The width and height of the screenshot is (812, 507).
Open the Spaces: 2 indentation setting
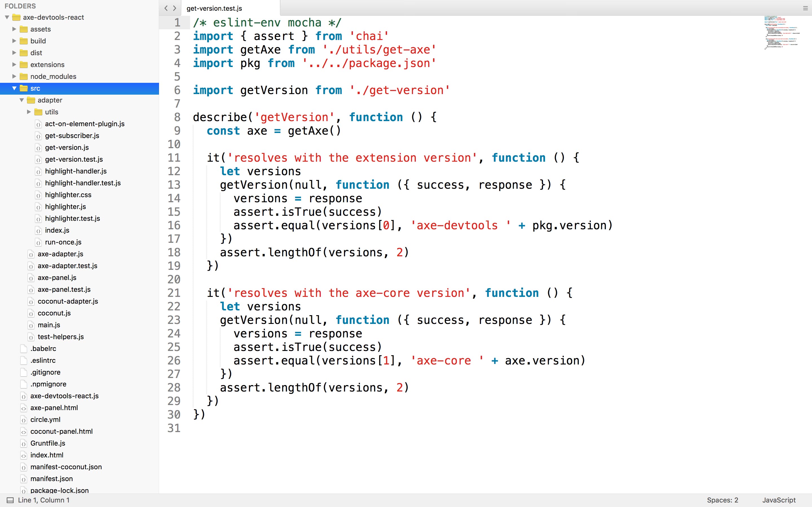click(722, 500)
